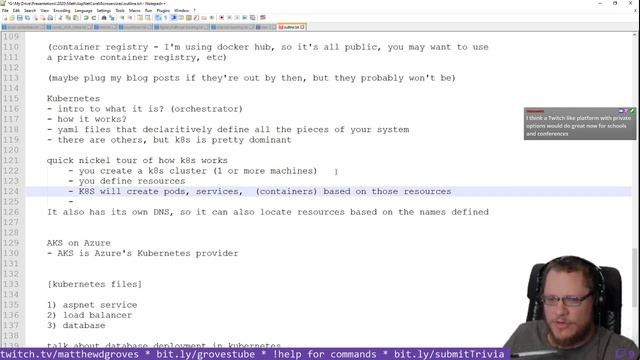Open the Macro menu
The image size is (640, 360).
[x=135, y=10]
